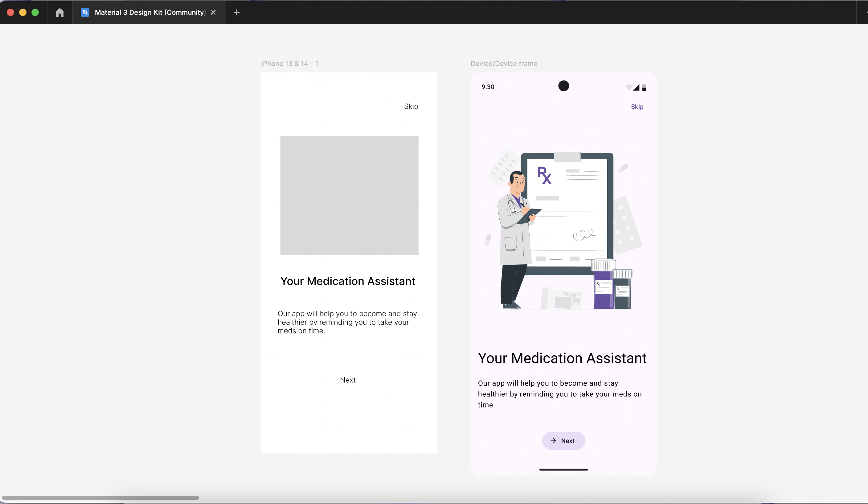Image resolution: width=868 pixels, height=504 pixels.
Task: Click the cellular signal icon in status bar
Action: pos(636,88)
